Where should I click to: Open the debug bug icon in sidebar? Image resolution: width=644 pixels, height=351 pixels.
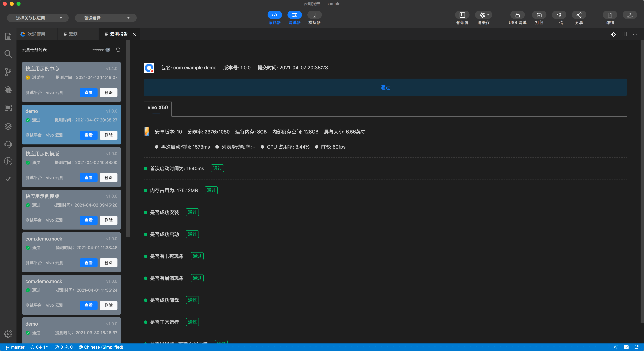[x=8, y=90]
